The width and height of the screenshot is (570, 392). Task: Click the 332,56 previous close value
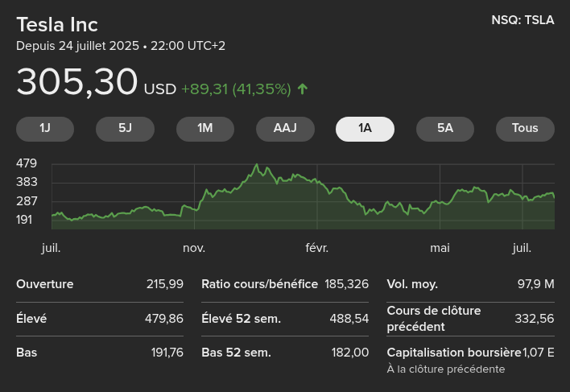[x=535, y=319]
